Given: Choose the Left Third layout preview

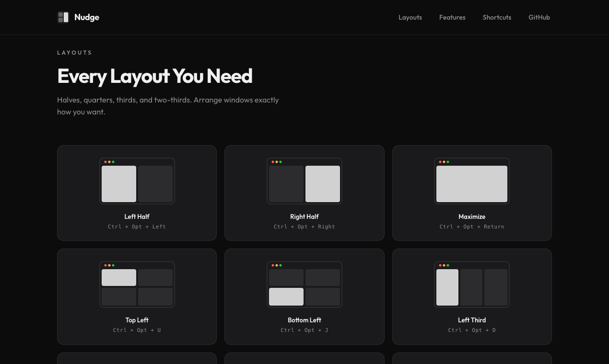Looking at the screenshot, I should pyautogui.click(x=472, y=284).
